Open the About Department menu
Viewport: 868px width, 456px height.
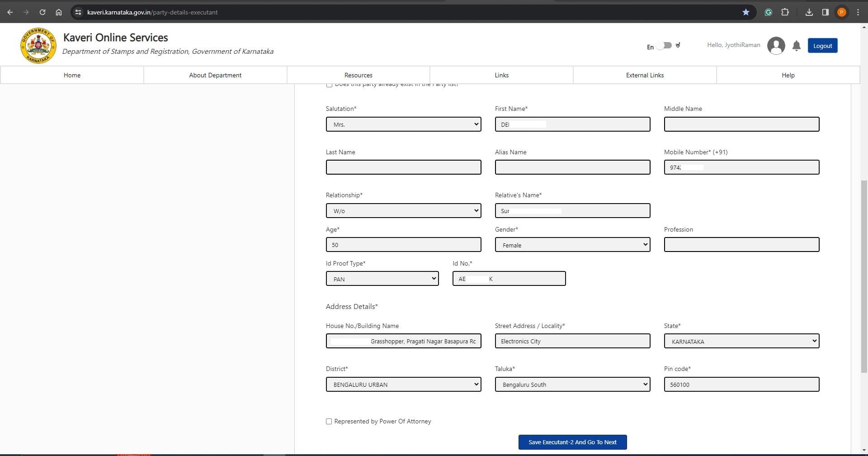(215, 75)
